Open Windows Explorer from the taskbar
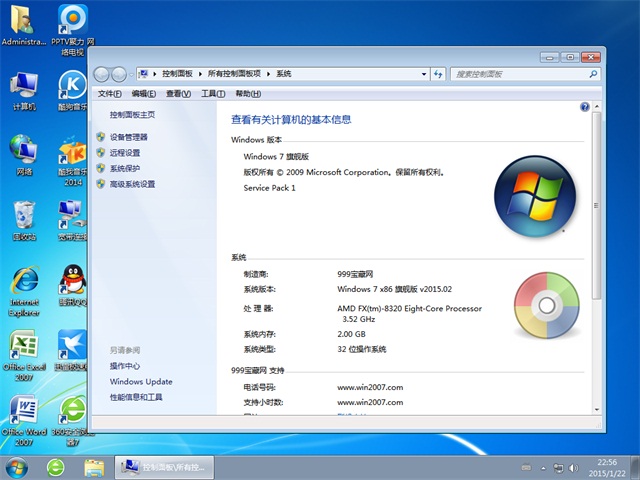This screenshot has height=480, width=640. click(x=94, y=468)
